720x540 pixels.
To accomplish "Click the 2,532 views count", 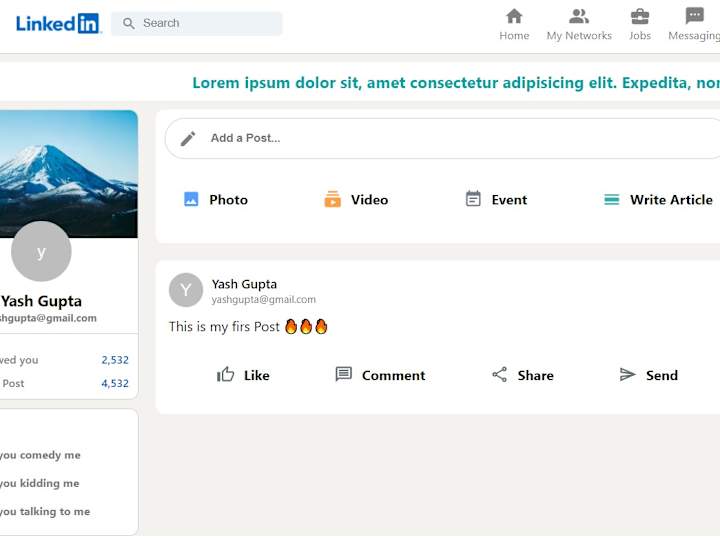I will (x=115, y=360).
